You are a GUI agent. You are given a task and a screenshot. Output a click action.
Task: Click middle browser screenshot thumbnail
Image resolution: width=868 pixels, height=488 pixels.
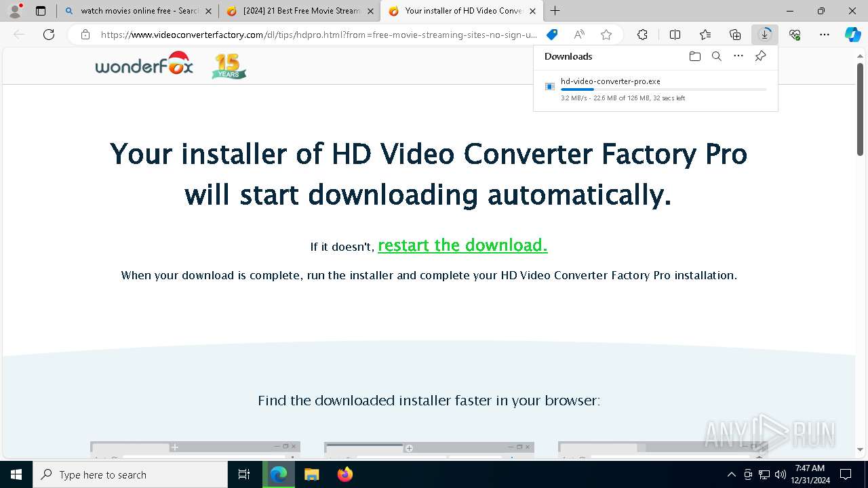[429, 450]
